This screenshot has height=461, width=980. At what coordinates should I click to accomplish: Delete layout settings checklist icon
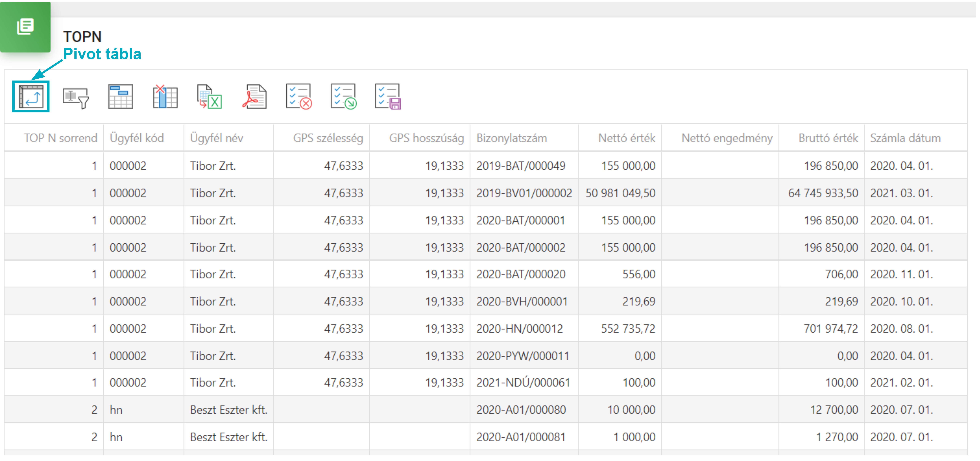pyautogui.click(x=299, y=97)
